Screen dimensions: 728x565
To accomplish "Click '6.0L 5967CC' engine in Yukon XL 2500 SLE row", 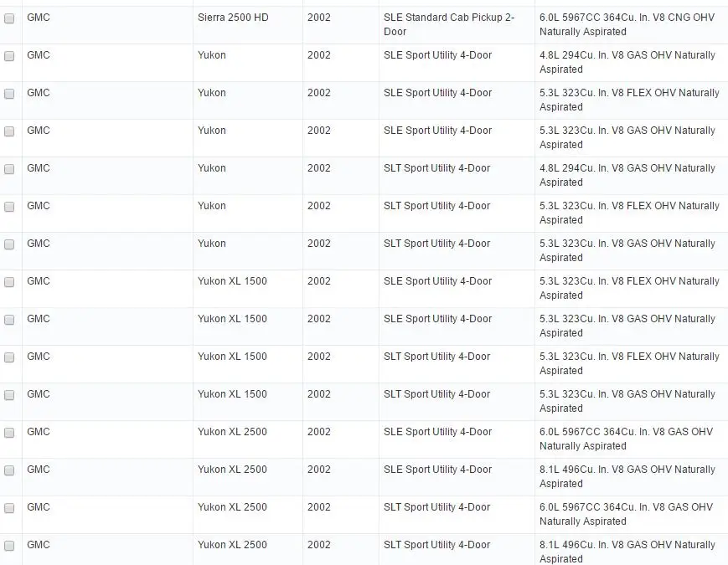I will pyautogui.click(x=627, y=439).
